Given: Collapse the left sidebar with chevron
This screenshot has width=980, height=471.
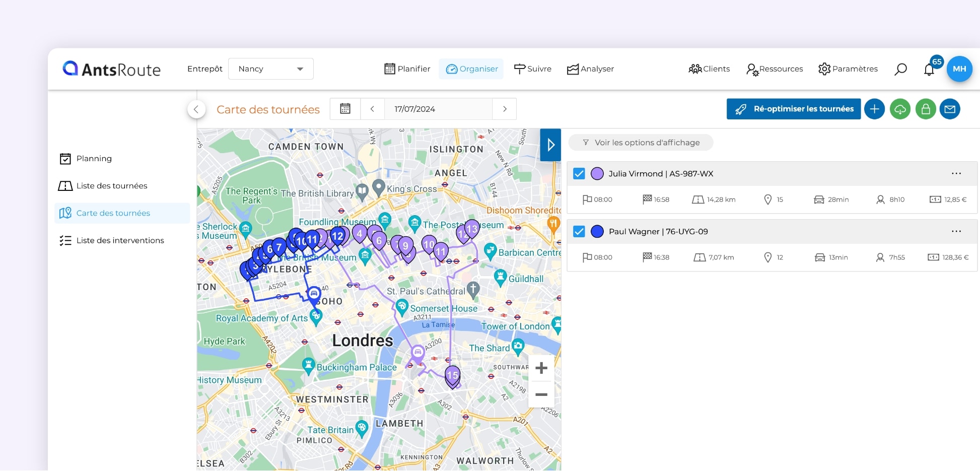Looking at the screenshot, I should [196, 109].
